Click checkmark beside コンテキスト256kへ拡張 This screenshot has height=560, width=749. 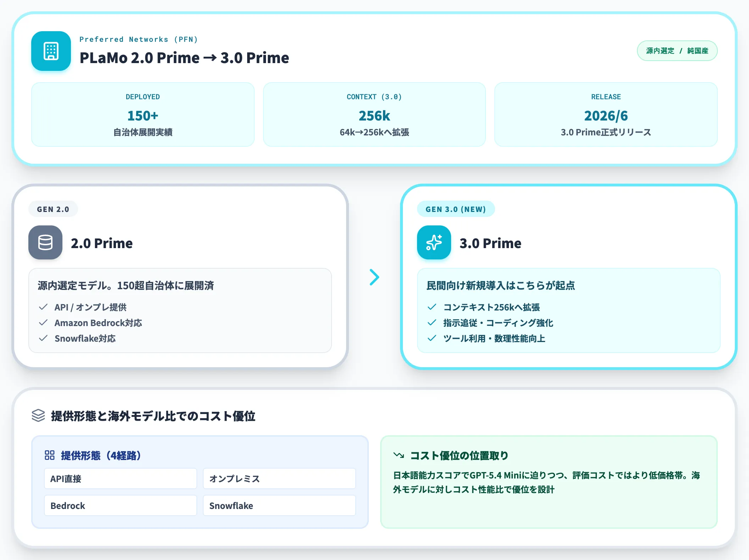coord(432,307)
